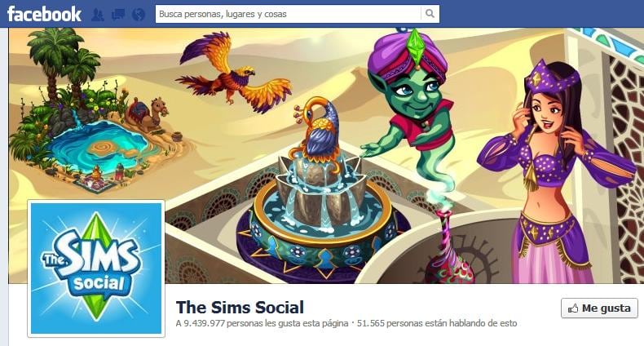Click the search magnifier button

click(430, 14)
